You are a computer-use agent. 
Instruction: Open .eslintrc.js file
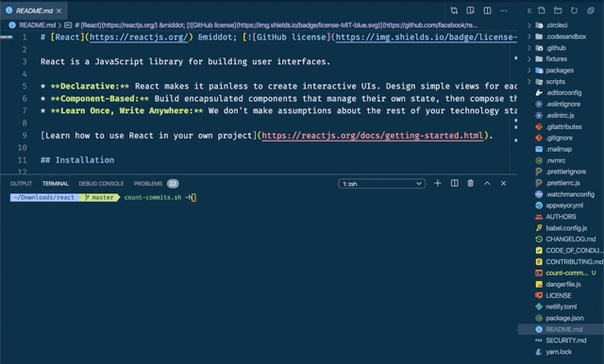(x=561, y=115)
